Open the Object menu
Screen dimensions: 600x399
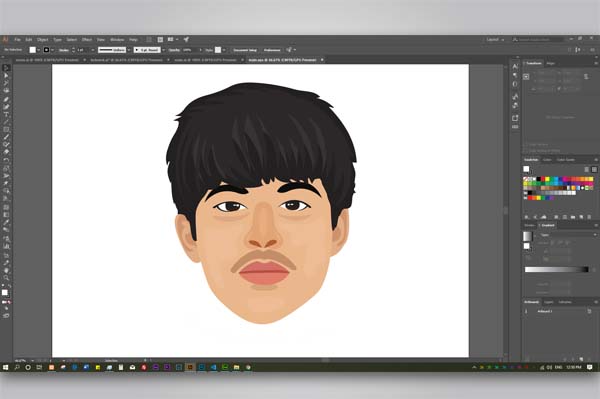(x=42, y=39)
